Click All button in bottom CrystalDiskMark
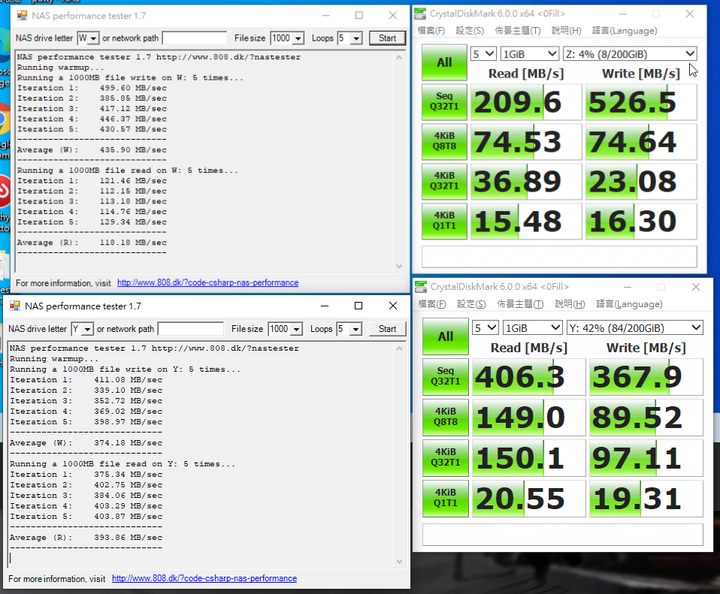Viewport: 720px width, 594px height. [x=445, y=336]
